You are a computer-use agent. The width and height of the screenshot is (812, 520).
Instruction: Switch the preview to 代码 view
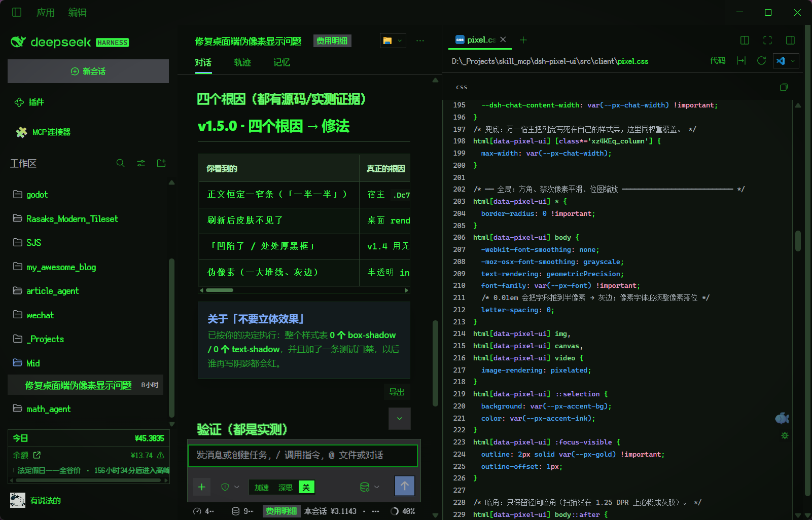[718, 61]
